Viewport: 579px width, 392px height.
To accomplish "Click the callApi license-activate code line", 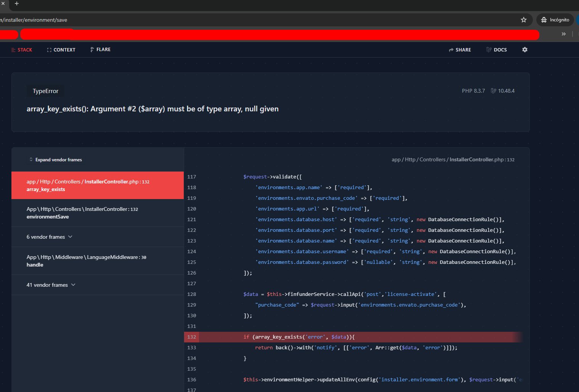I will (345, 294).
